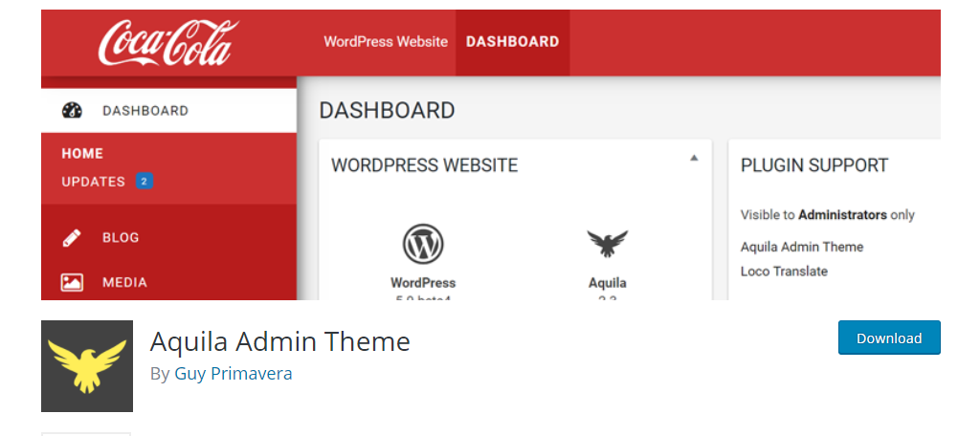Click Aquila Admin Theme under Plugin Support
Image resolution: width=980 pixels, height=436 pixels.
(801, 247)
